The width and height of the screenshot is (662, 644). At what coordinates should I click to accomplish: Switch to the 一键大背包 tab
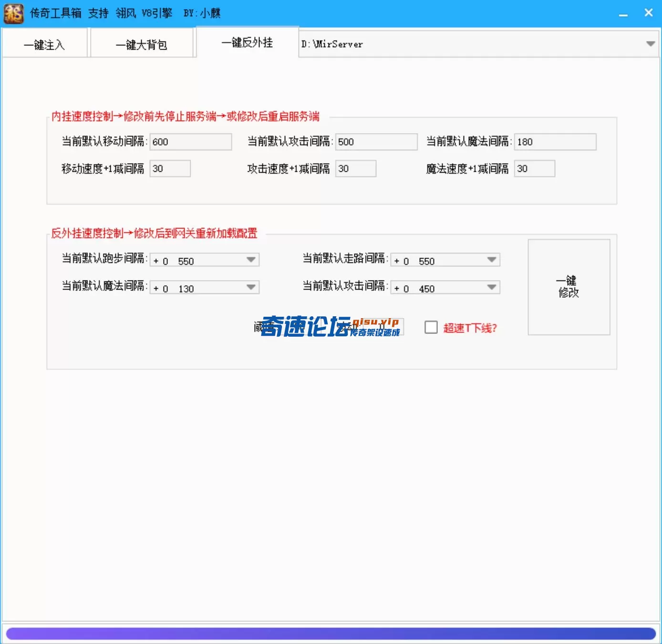click(142, 44)
